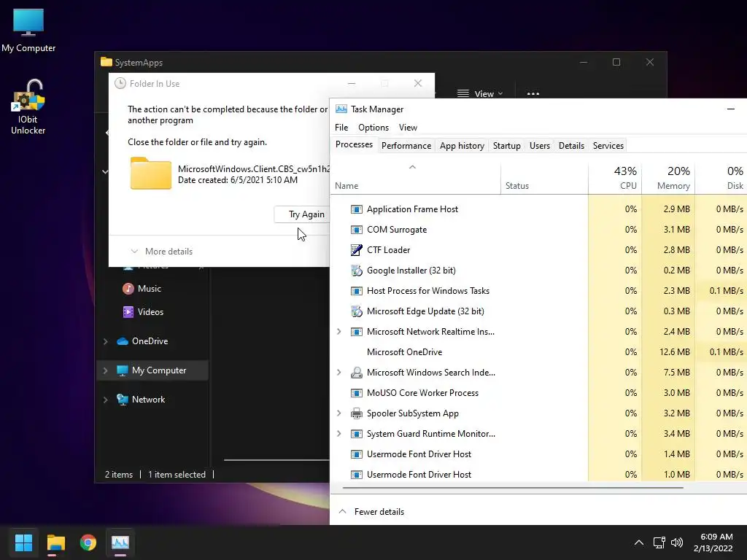Expand the Microsoft Network Realtime Inspection process
This screenshot has height=560, width=747.
point(338,332)
